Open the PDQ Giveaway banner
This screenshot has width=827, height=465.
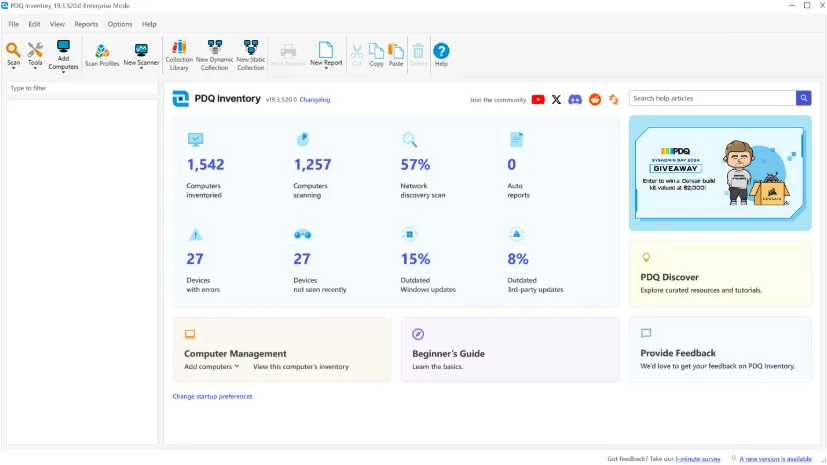(x=720, y=173)
